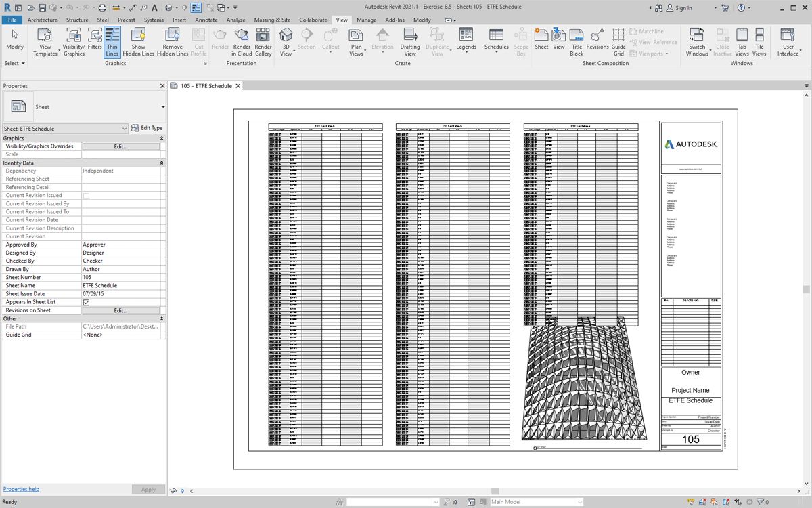Click the Thin Lines tool icon

(112, 35)
